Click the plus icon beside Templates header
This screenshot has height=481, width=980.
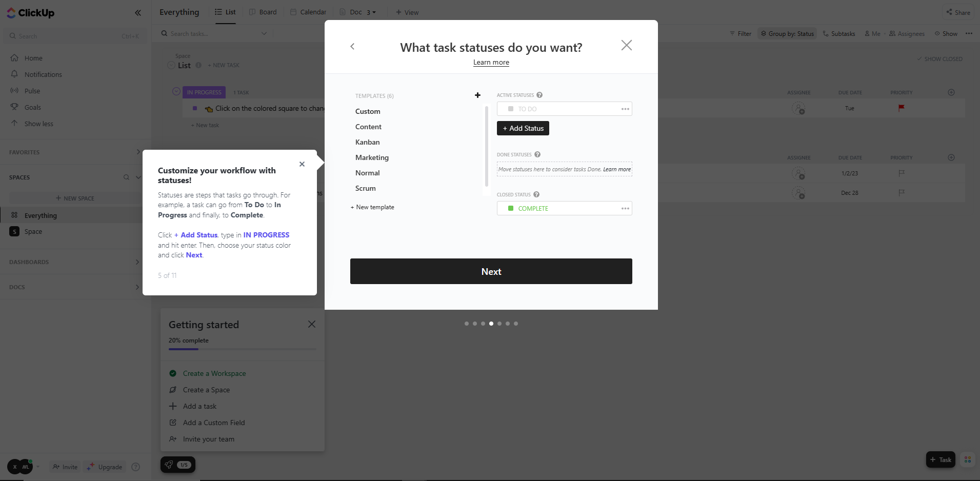coord(477,95)
